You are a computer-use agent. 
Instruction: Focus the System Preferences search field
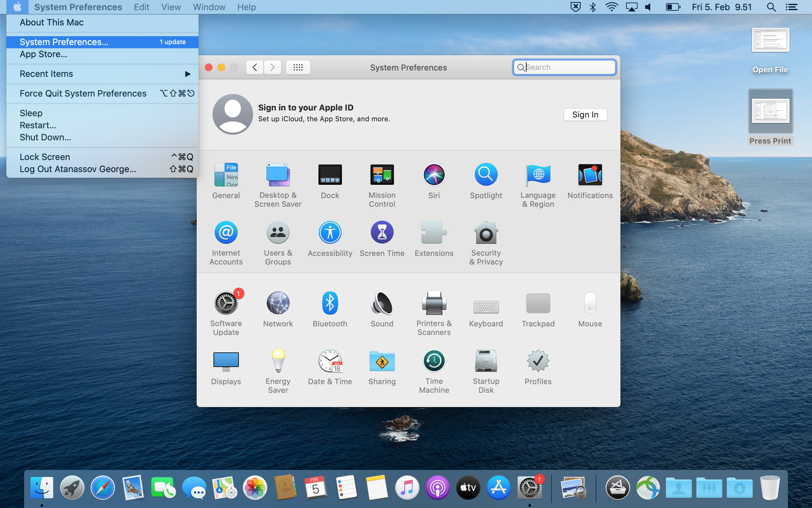[x=564, y=67]
